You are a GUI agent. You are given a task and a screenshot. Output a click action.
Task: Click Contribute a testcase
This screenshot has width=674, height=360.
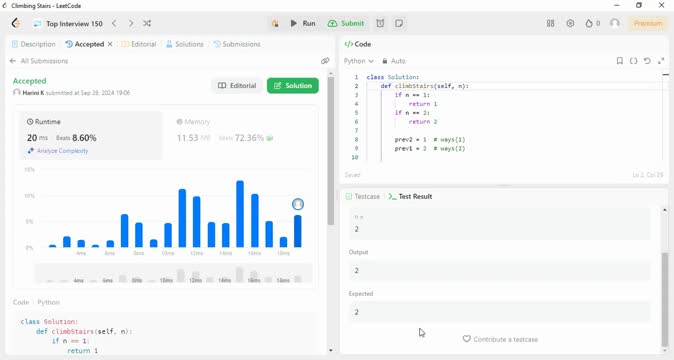(500, 339)
